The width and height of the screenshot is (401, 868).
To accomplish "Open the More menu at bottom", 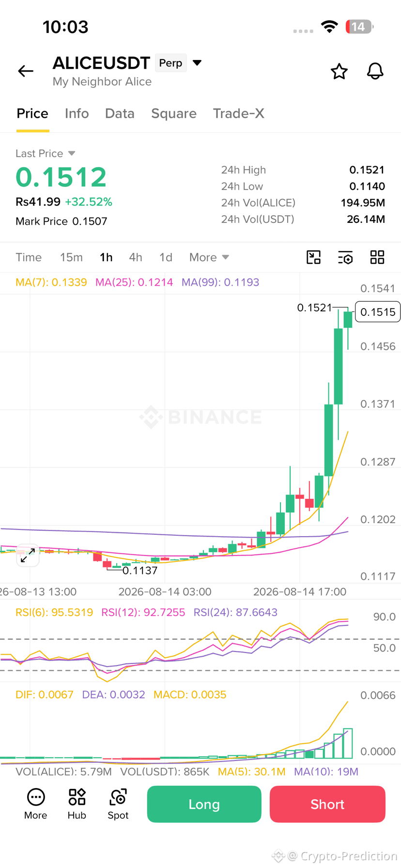I will (x=36, y=804).
